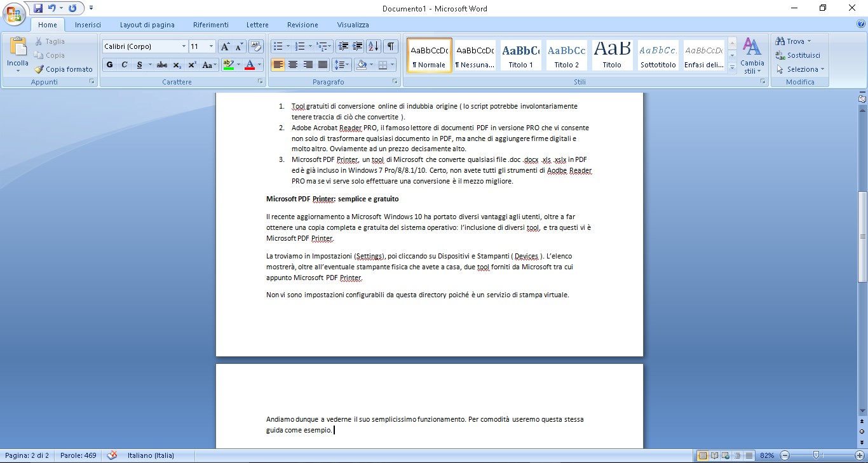The image size is (868, 463).
Task: Redo the last action in the quick access toolbar
Action: pos(72,8)
